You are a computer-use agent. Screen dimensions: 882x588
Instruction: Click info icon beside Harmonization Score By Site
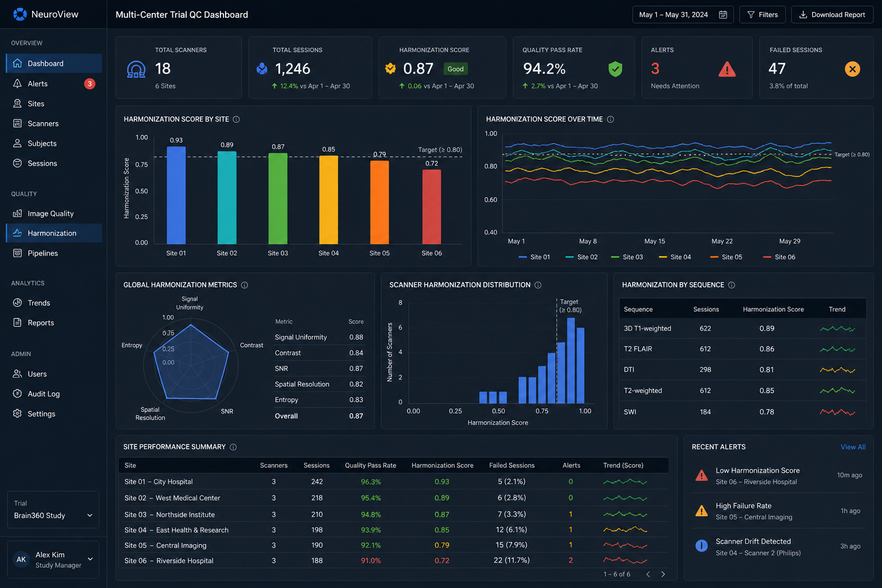(x=236, y=119)
